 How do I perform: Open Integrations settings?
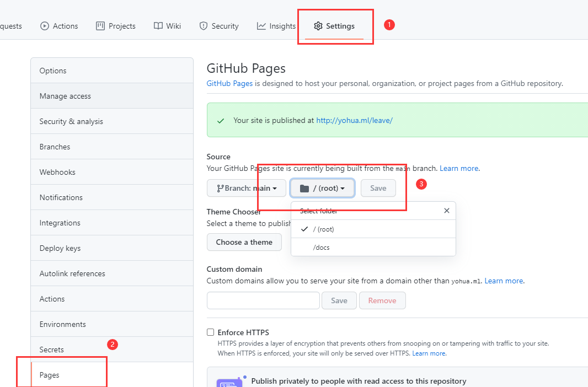click(112, 223)
